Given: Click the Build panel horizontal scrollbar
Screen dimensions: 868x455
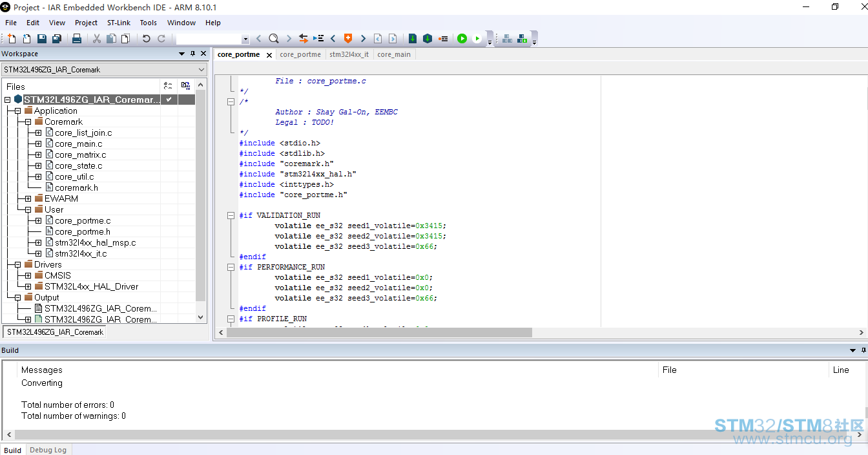Looking at the screenshot, I should [x=433, y=435].
